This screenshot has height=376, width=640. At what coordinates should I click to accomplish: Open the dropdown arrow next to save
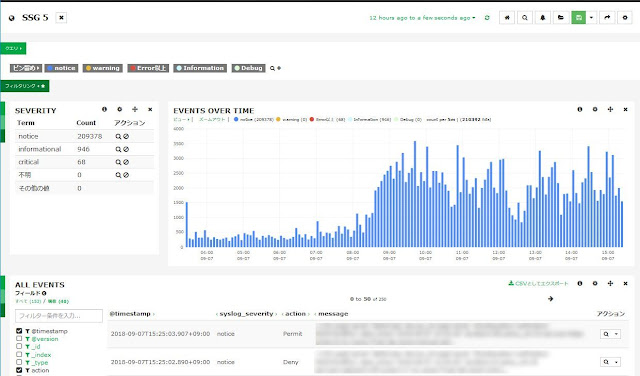point(591,18)
